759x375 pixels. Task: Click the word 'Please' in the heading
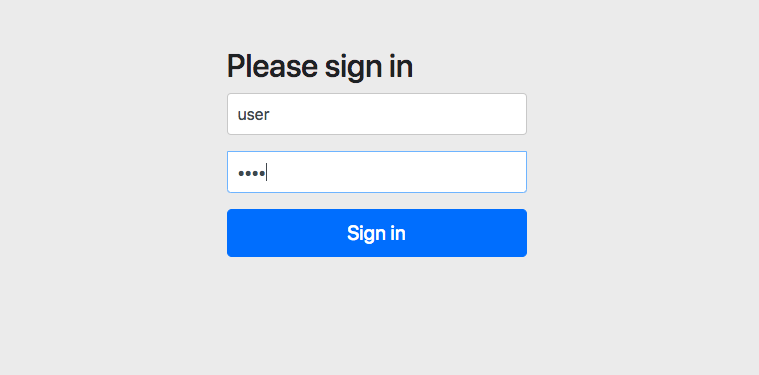273,66
